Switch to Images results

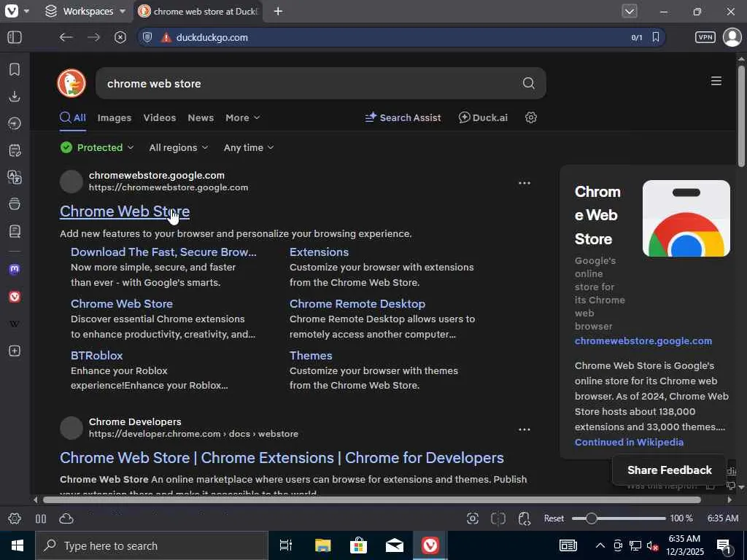coord(115,117)
